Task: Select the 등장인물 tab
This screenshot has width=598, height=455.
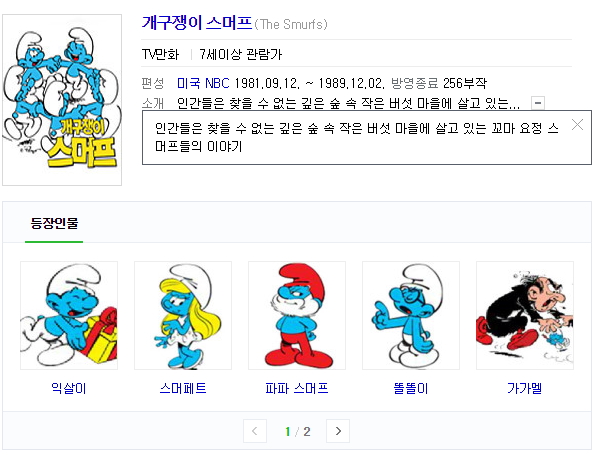Action: [54, 223]
